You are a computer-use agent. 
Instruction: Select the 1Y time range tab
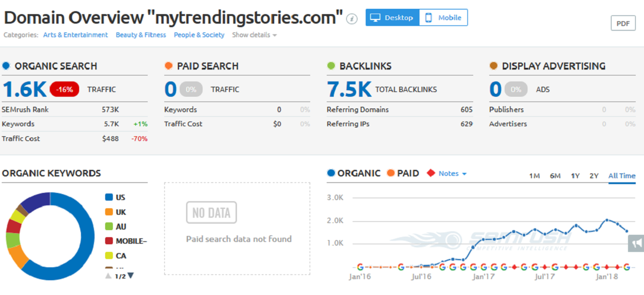[575, 176]
